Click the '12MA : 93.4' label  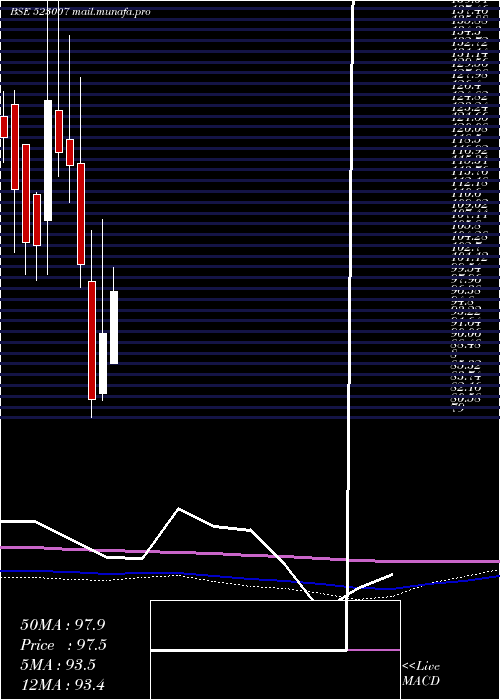pyautogui.click(x=62, y=684)
